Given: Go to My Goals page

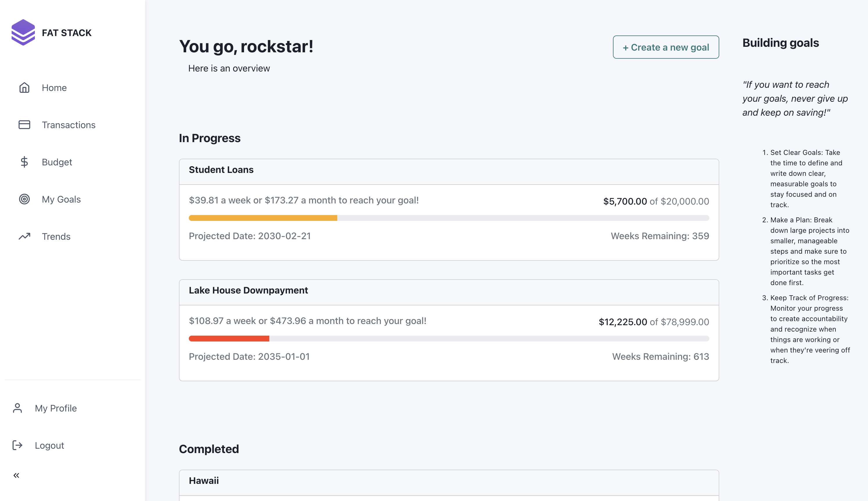Looking at the screenshot, I should 61,199.
